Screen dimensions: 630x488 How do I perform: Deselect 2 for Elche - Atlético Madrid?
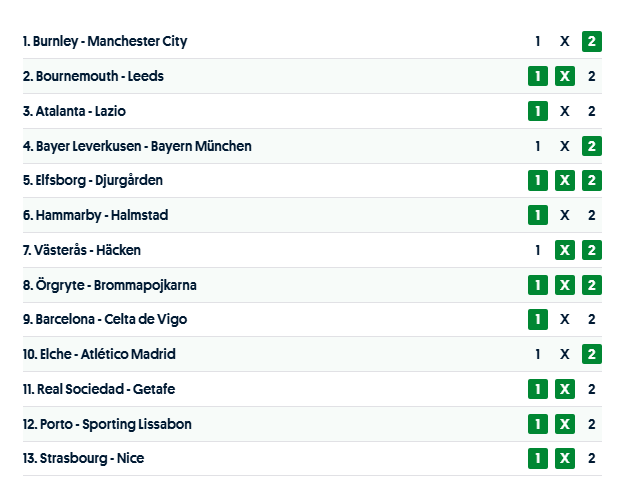click(592, 354)
